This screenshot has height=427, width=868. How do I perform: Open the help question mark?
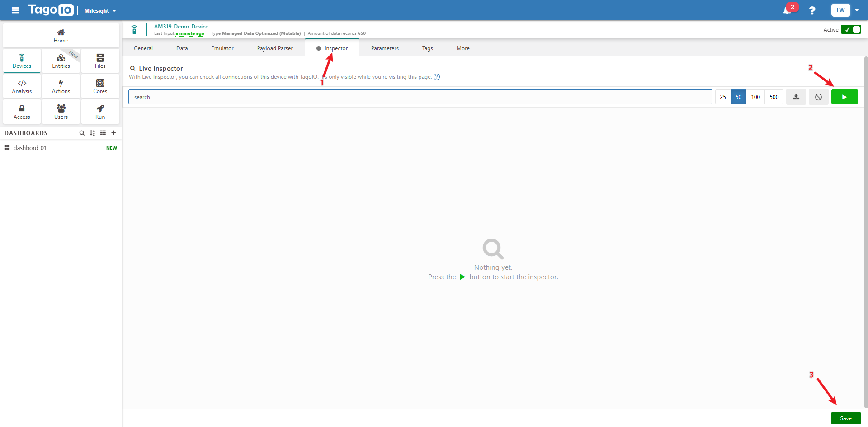point(812,10)
